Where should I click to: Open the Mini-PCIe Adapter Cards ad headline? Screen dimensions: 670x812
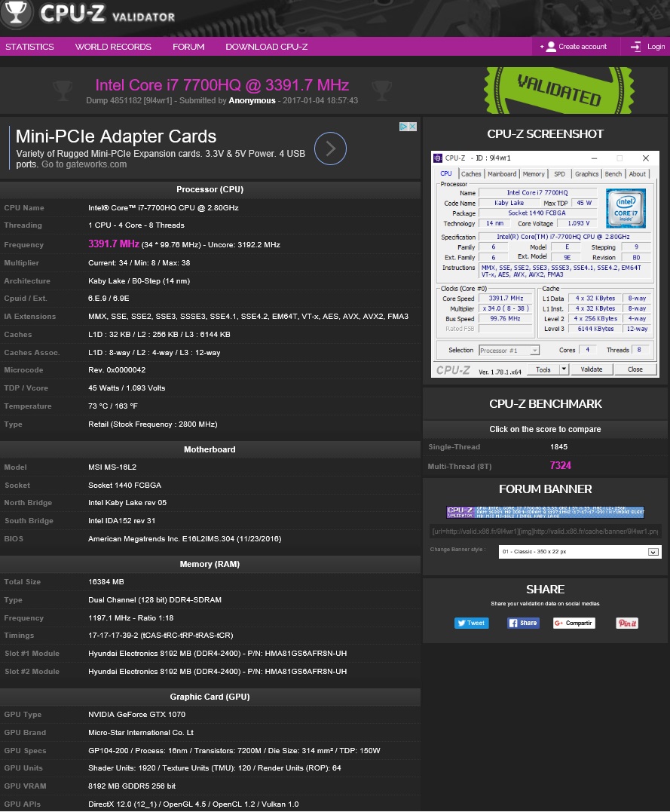click(116, 136)
